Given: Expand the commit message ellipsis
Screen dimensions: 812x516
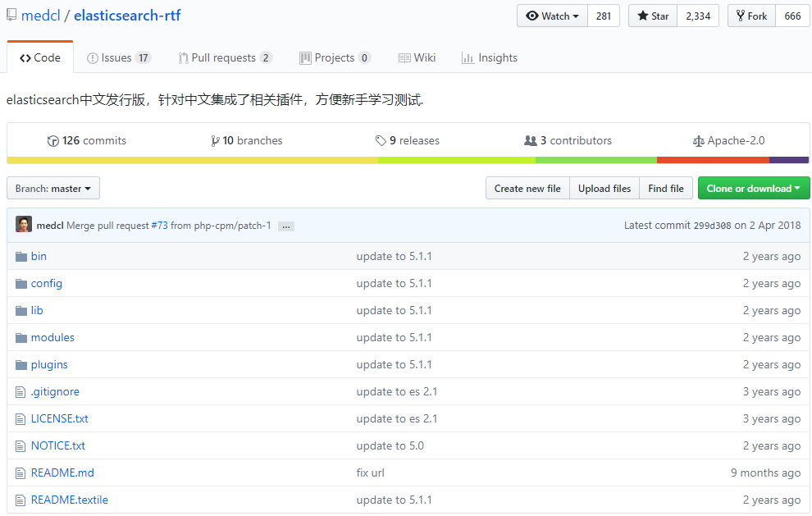Looking at the screenshot, I should click(x=285, y=225).
